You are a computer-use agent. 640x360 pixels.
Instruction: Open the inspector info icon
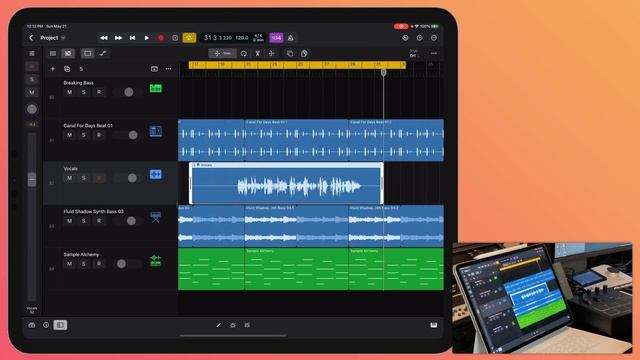pyautogui.click(x=46, y=325)
